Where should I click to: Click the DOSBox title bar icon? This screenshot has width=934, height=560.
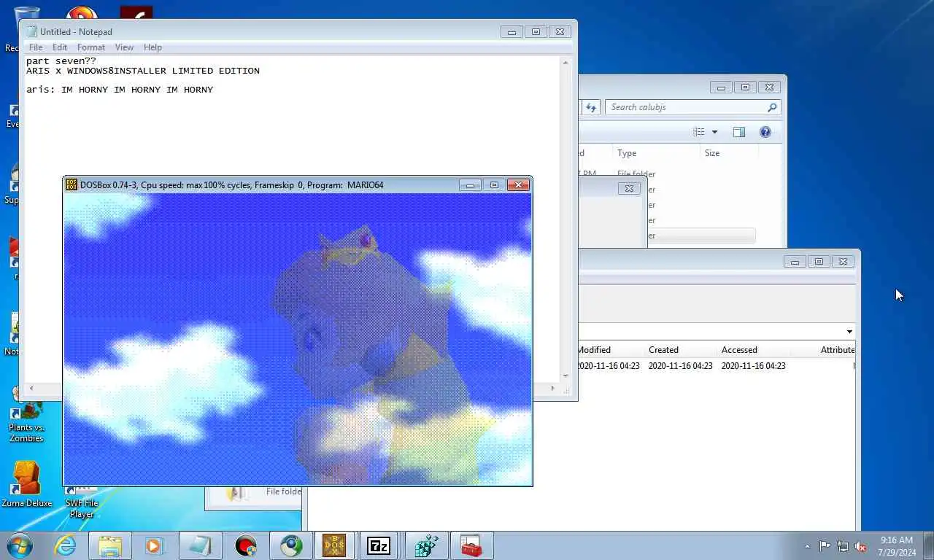click(72, 185)
